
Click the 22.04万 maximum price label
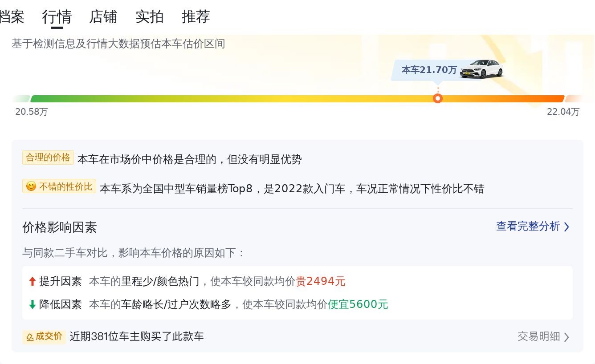pyautogui.click(x=563, y=112)
